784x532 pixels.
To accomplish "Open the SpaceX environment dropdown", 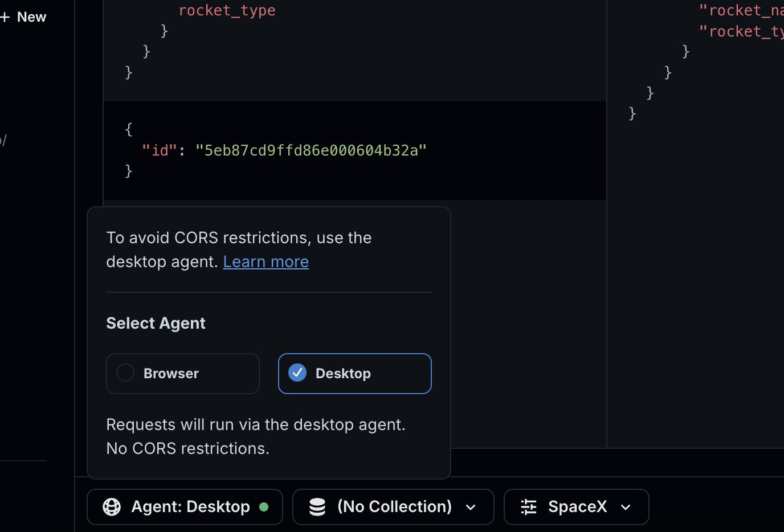I will [576, 506].
